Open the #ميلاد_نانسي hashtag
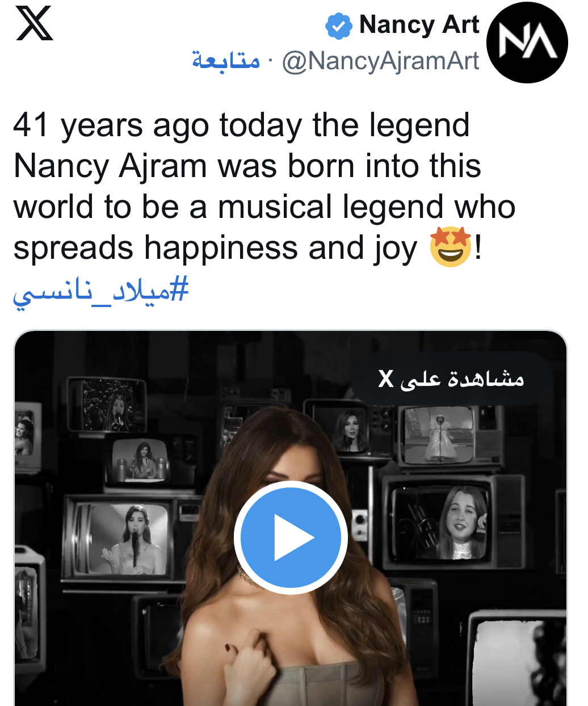This screenshot has height=706, width=588. 101,291
